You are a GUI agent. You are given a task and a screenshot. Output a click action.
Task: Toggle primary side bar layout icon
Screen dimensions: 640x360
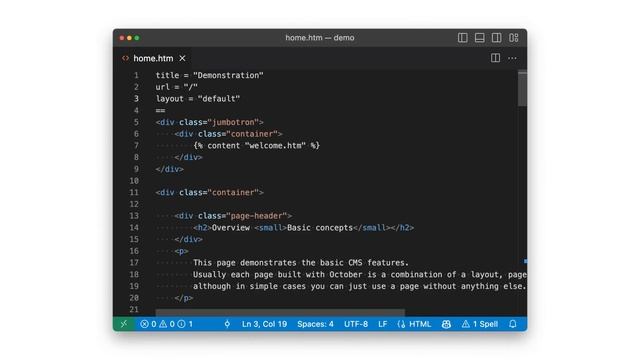[x=462, y=38]
